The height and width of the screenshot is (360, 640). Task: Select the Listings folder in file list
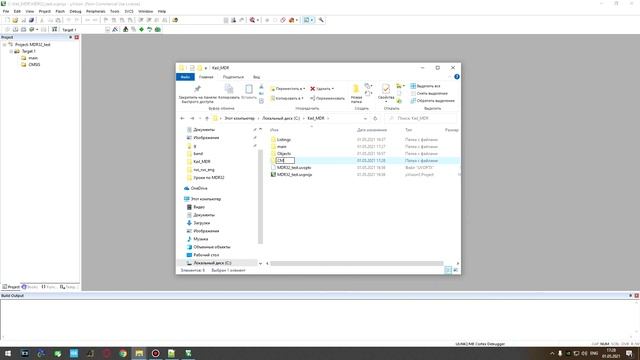point(284,140)
